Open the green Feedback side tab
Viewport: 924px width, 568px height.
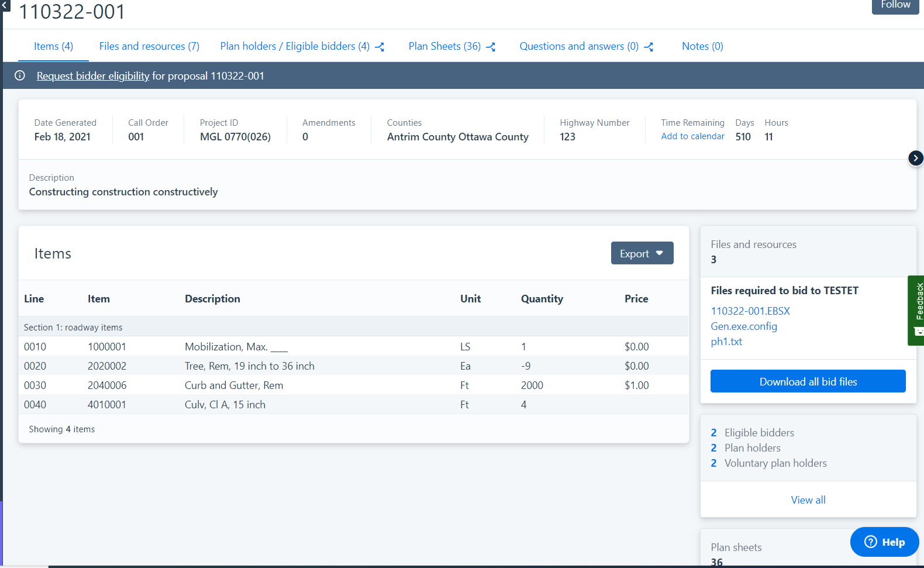pos(917,310)
